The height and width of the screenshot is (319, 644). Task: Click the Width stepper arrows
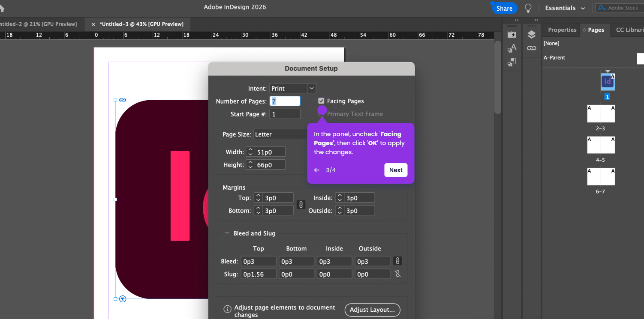[250, 152]
